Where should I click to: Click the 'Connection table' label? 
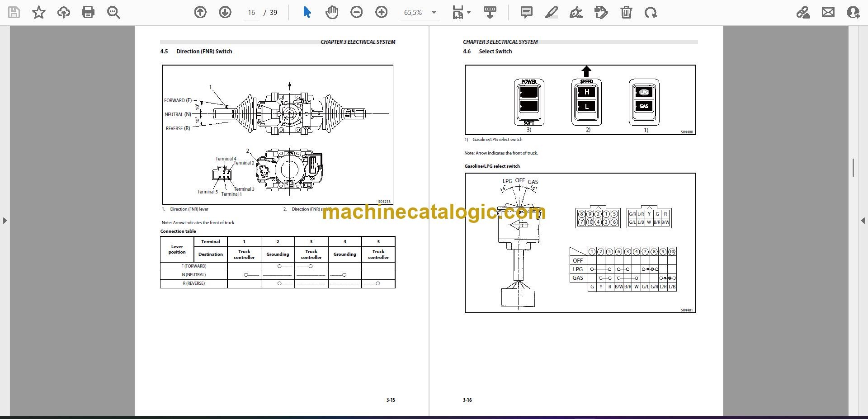pos(178,231)
